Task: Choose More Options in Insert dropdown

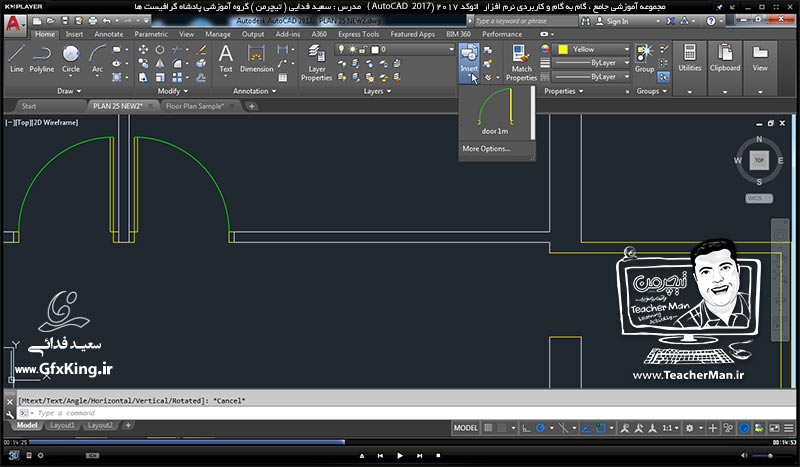Action: pos(486,149)
